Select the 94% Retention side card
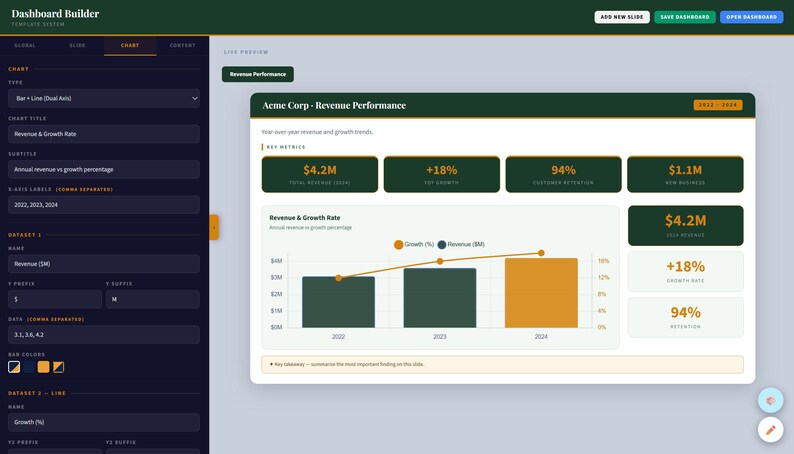794x454 pixels. pos(685,317)
